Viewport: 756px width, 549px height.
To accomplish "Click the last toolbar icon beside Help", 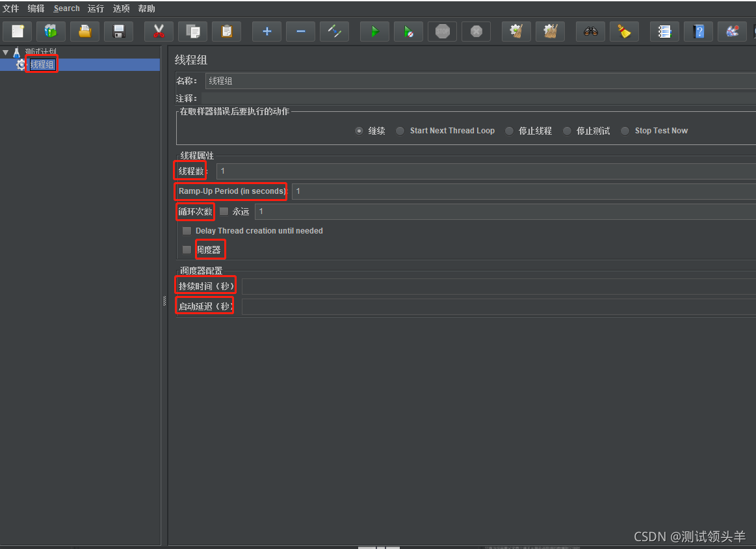I will point(732,31).
